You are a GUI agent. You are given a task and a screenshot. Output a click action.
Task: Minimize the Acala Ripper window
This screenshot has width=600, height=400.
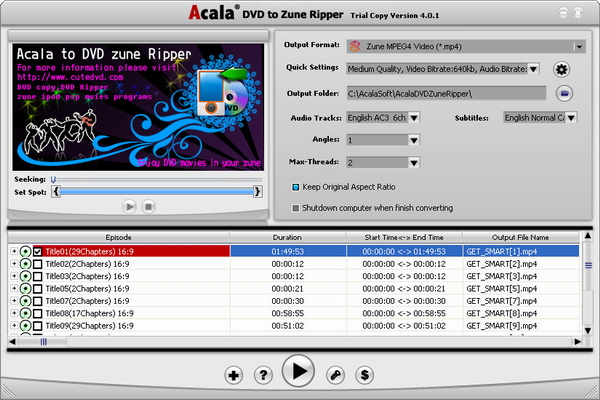coord(563,13)
